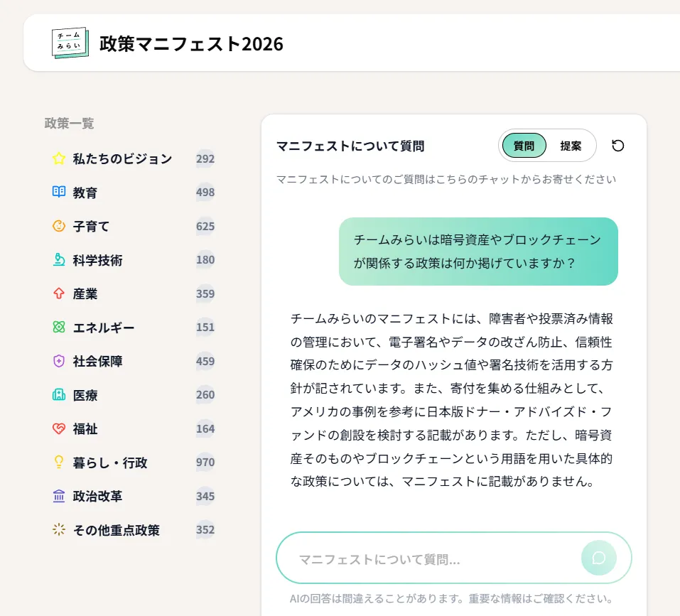Click the star icon beside 私たちのビジョン
680x616 pixels.
59,158
